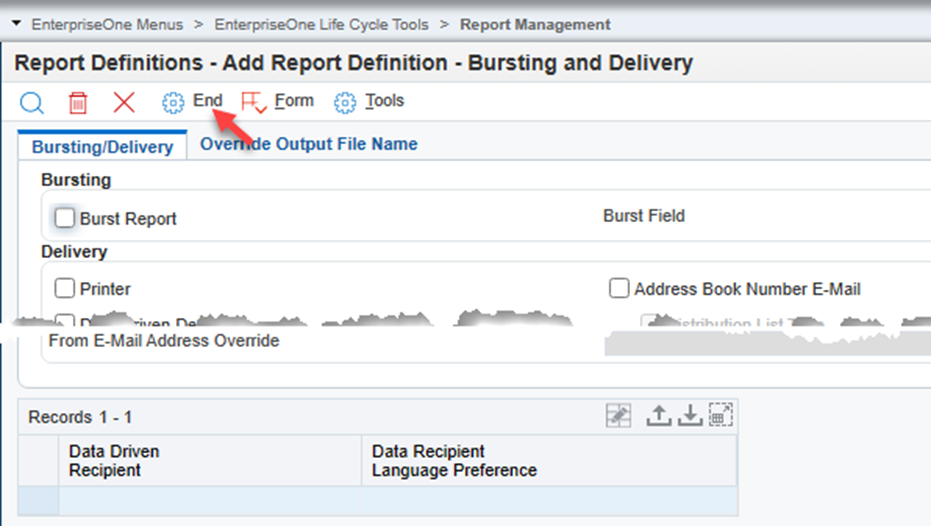Select the first grid row selector

click(x=39, y=500)
